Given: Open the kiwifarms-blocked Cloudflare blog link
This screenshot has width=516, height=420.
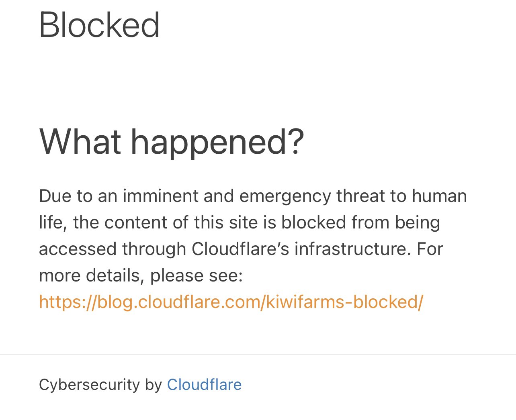Looking at the screenshot, I should pos(231,302).
